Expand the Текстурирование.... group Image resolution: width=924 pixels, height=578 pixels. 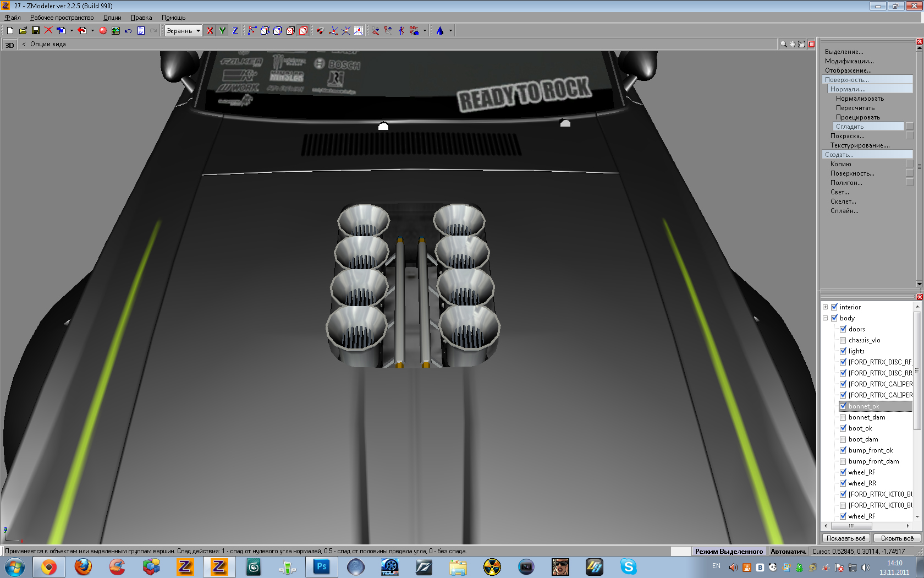coord(860,145)
